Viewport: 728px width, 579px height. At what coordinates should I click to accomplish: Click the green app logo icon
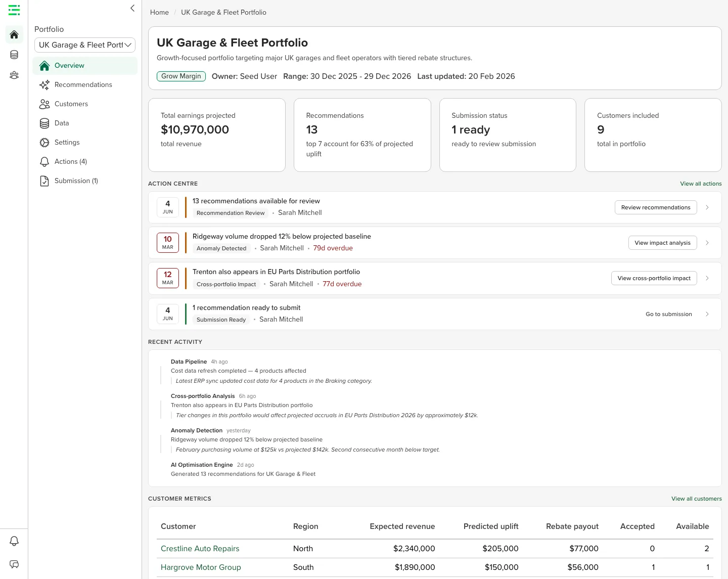14,10
